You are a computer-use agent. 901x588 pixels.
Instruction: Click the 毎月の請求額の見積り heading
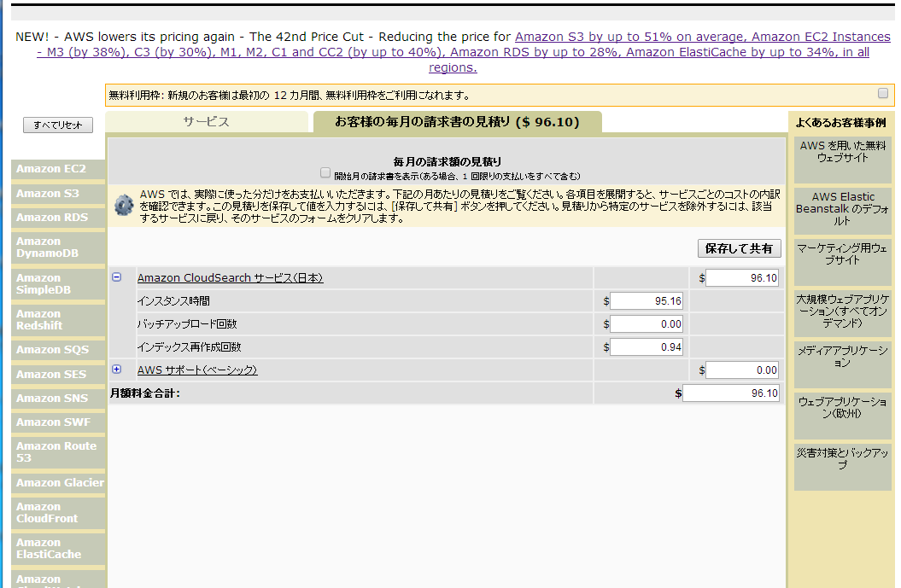[447, 162]
